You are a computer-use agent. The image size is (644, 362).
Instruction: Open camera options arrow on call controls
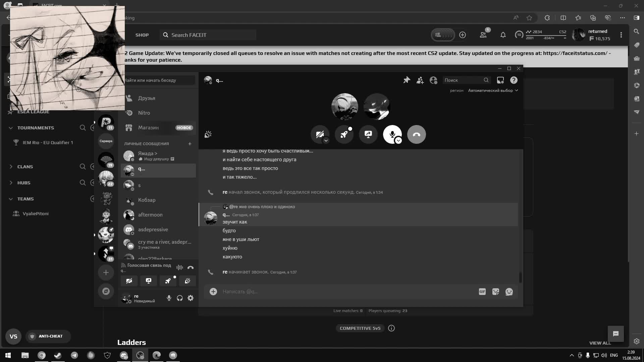tap(326, 141)
